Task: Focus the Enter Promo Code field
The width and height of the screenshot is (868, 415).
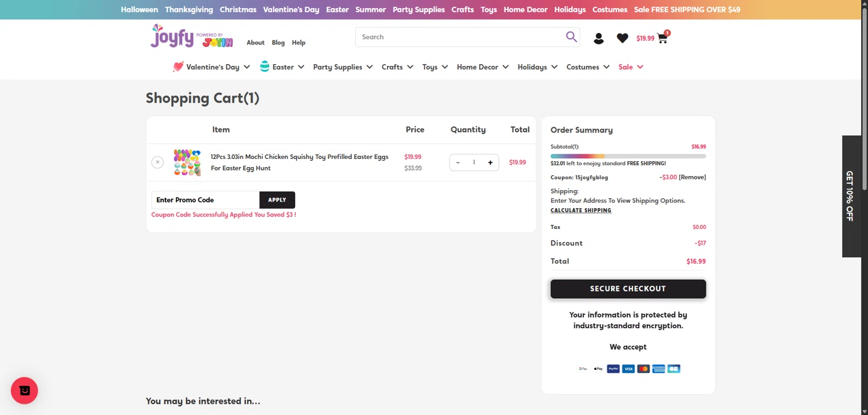Action: click(x=205, y=200)
